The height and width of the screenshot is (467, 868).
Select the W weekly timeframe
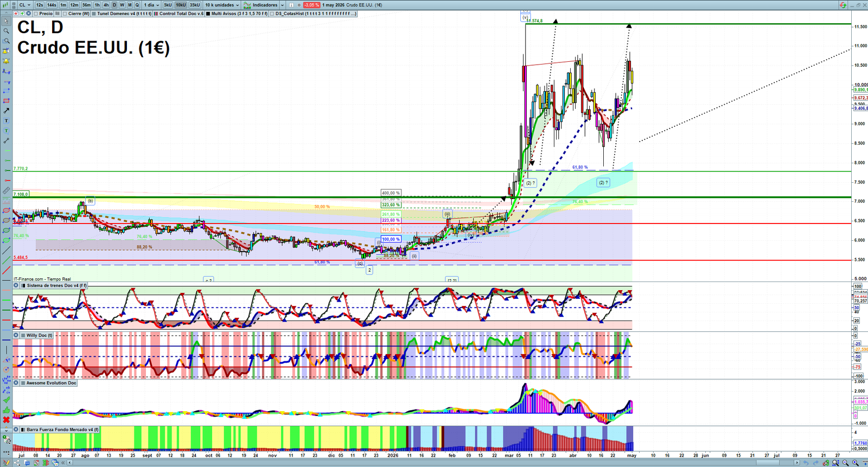tap(122, 5)
